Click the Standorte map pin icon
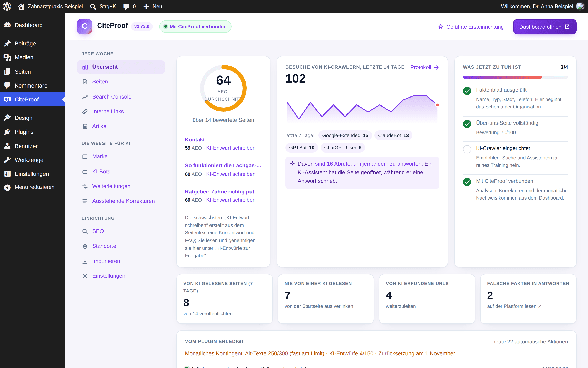Image resolution: width=588 pixels, height=368 pixels. click(x=85, y=246)
